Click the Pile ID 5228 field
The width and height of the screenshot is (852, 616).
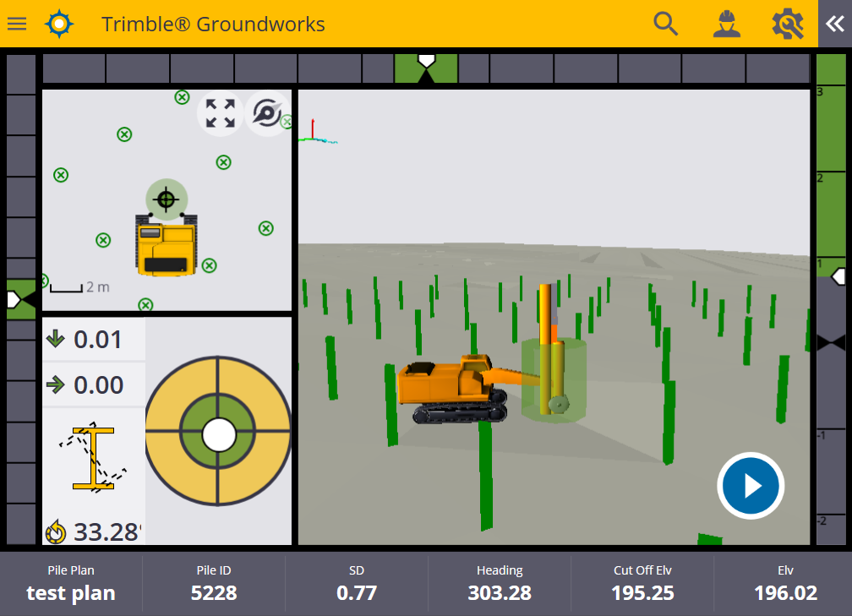click(x=214, y=584)
